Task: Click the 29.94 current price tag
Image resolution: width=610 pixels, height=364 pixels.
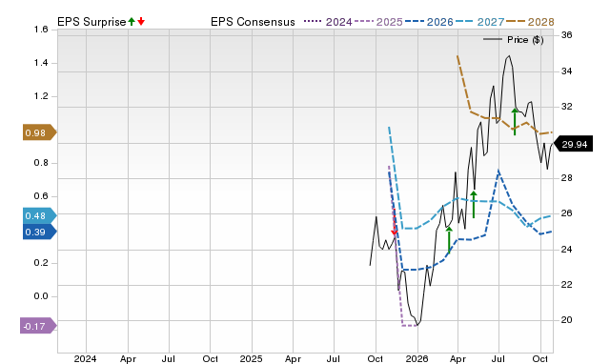Action: [573, 144]
